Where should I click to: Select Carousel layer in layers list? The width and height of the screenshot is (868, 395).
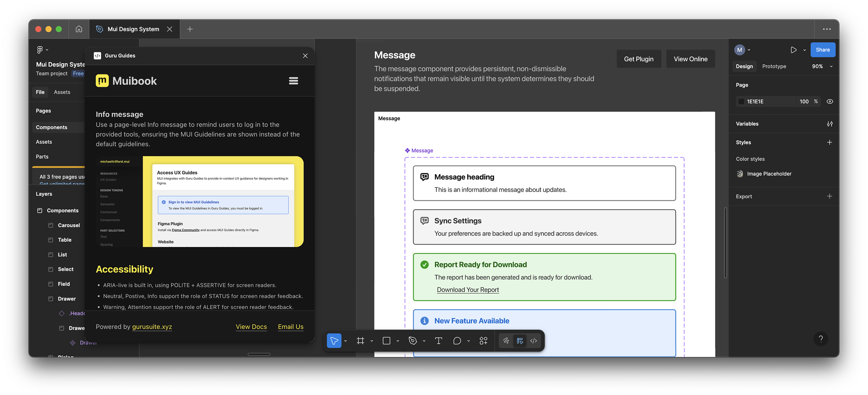coord(69,225)
